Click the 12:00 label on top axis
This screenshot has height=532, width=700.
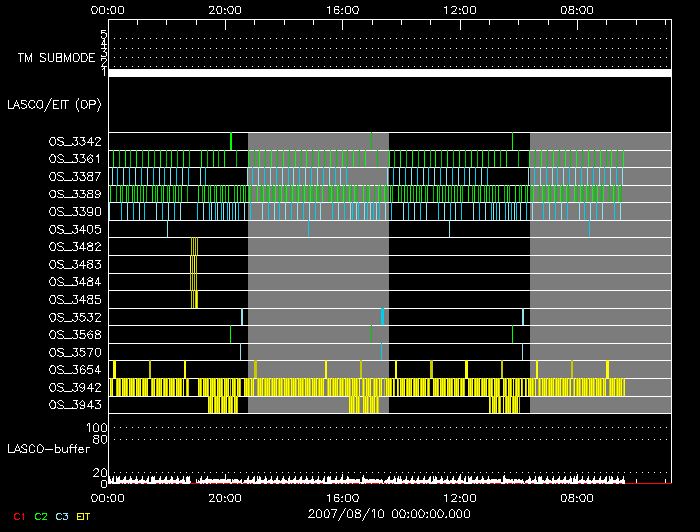pos(460,9)
